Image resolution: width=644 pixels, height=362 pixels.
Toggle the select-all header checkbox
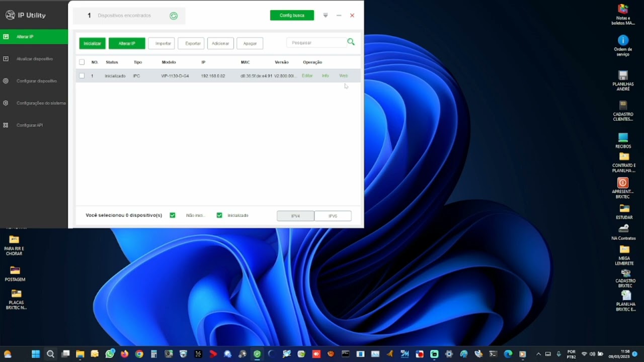pos(82,62)
